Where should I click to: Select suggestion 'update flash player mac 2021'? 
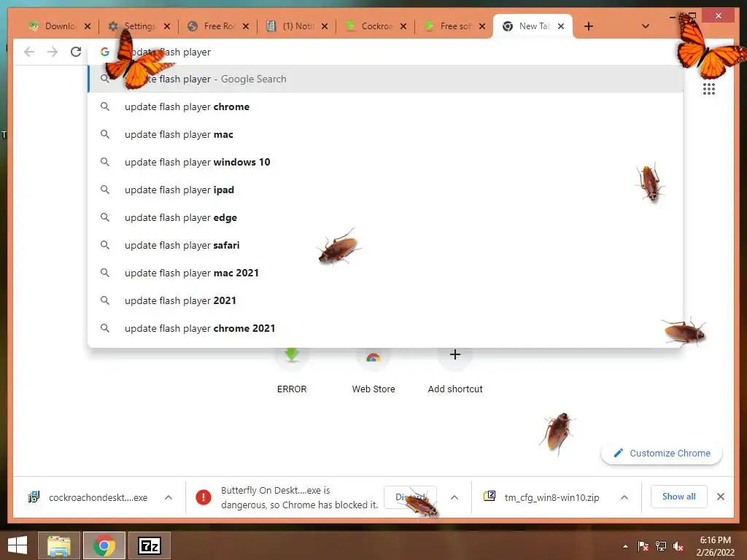pos(385,273)
